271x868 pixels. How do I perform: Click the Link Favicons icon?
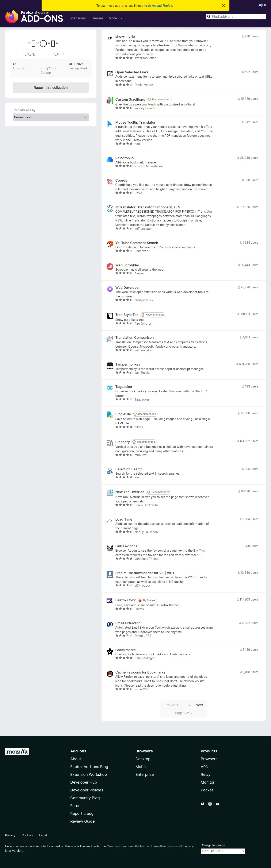click(x=110, y=548)
